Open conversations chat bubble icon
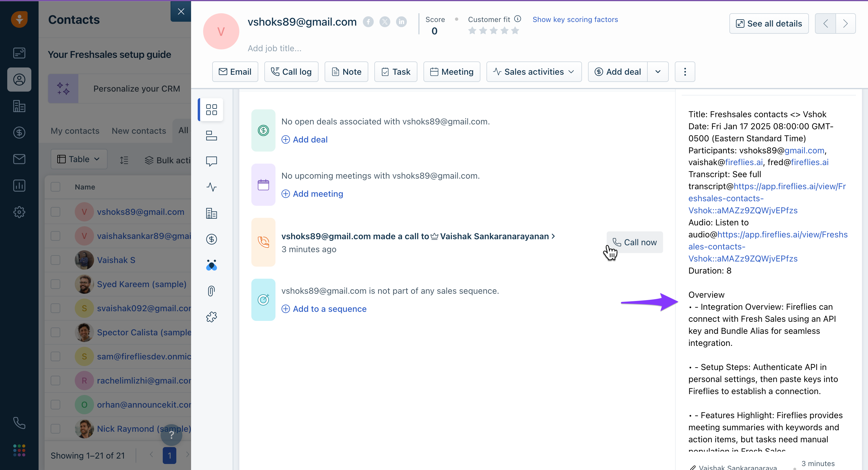Viewport: 868px width, 470px height. [211, 161]
